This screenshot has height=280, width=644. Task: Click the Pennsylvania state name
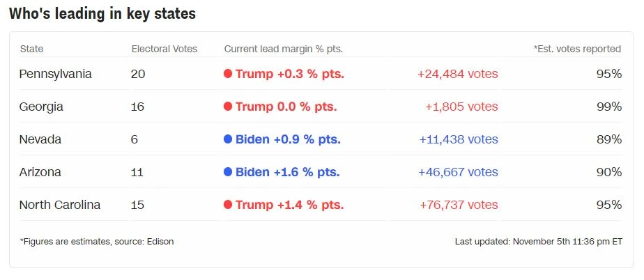(55, 74)
